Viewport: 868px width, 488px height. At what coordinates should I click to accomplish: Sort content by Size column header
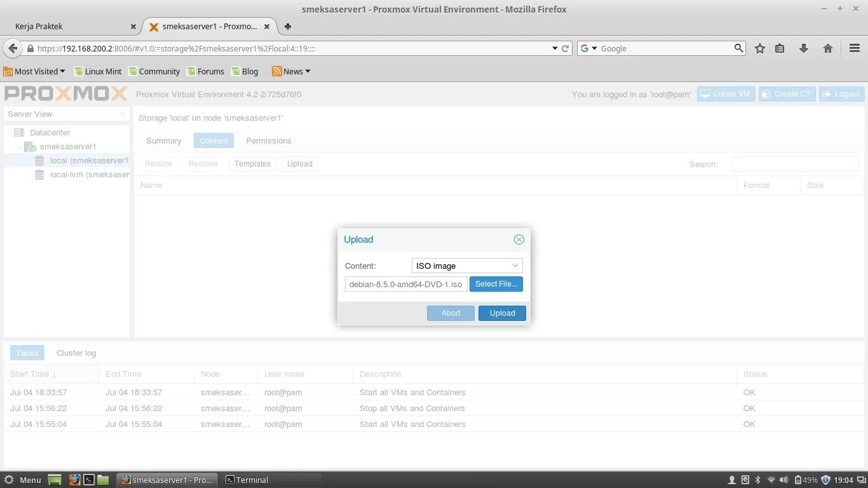pos(832,186)
